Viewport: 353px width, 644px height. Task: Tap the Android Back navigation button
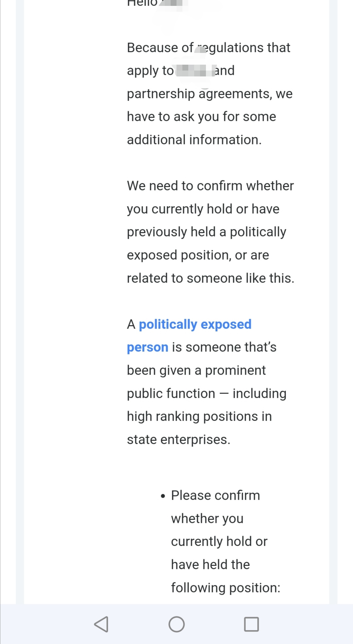pyautogui.click(x=101, y=624)
